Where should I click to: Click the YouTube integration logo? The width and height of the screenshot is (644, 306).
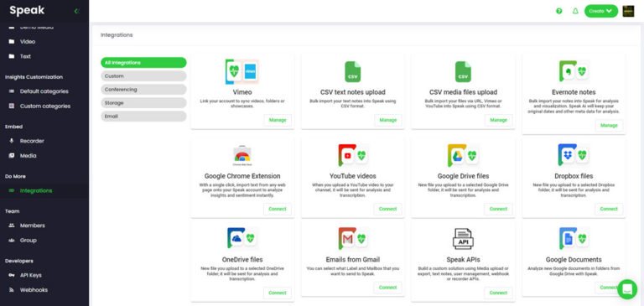[353, 156]
